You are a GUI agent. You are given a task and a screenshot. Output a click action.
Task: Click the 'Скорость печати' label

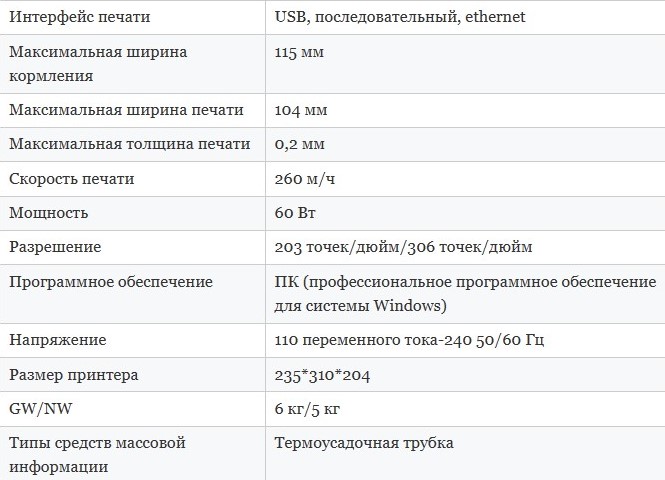click(72, 179)
